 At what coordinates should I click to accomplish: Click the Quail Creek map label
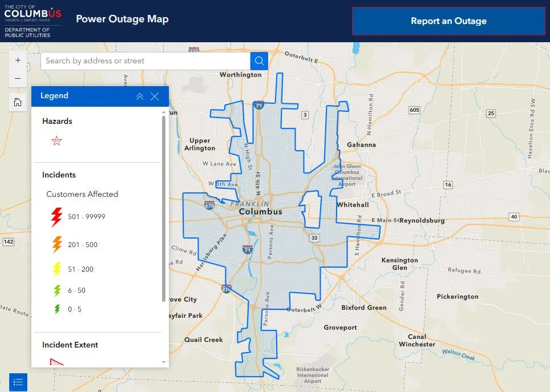(204, 340)
